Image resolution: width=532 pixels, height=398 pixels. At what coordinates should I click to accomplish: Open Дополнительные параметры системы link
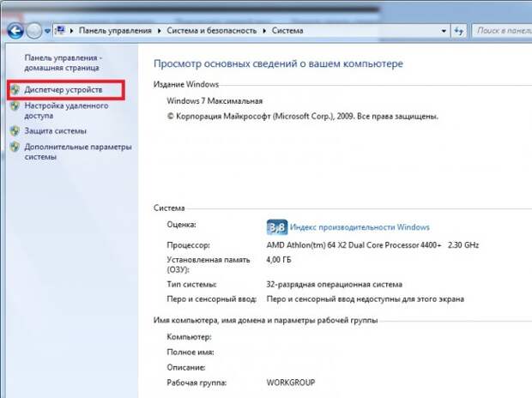pyautogui.click(x=78, y=152)
